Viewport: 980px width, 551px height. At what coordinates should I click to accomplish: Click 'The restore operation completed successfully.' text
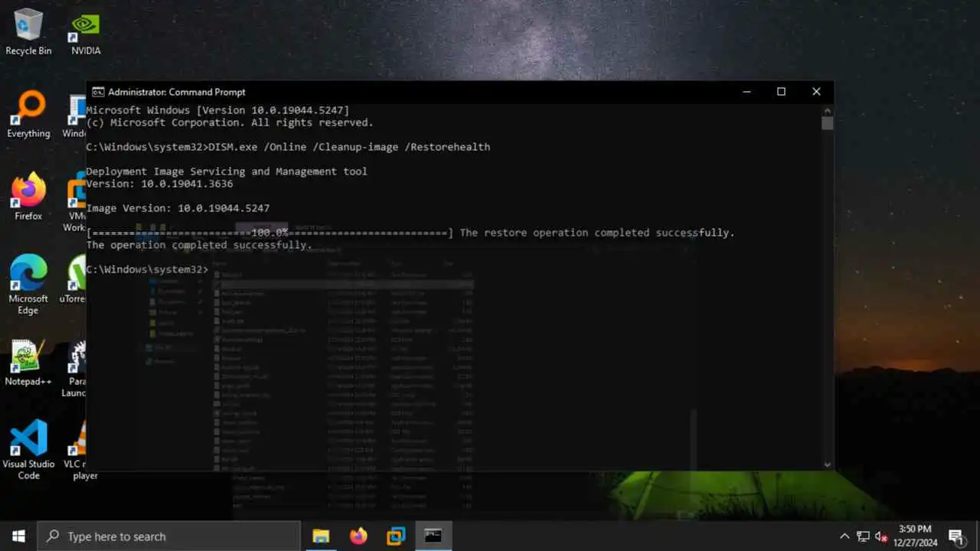pyautogui.click(x=597, y=233)
